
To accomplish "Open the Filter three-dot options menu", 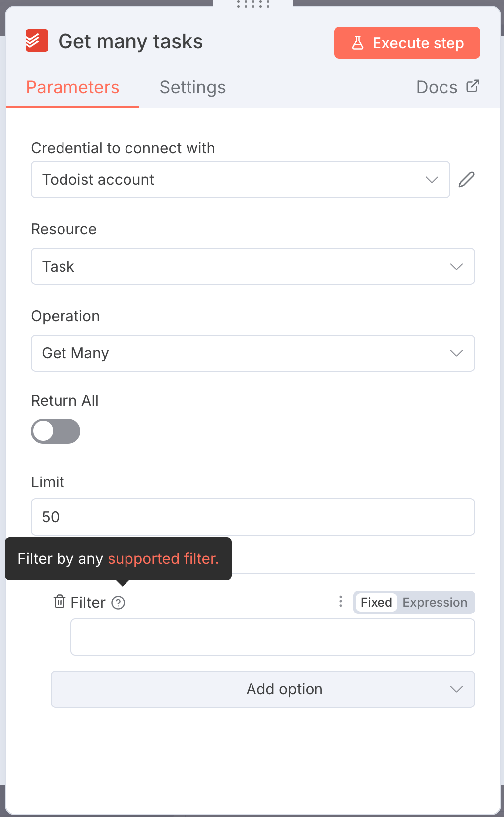I will pos(341,602).
